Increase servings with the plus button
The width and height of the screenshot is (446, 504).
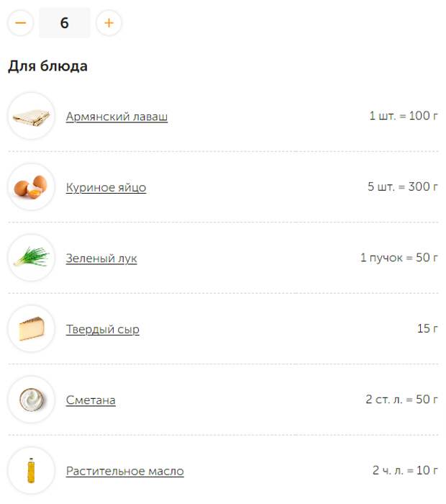[109, 23]
